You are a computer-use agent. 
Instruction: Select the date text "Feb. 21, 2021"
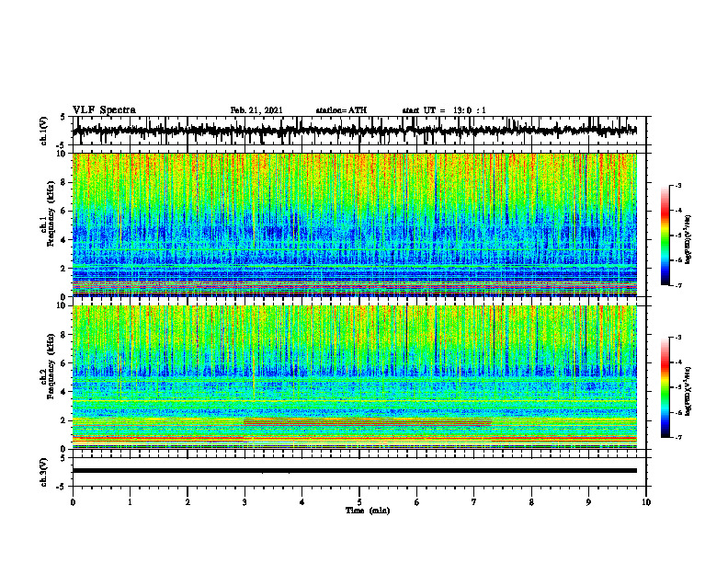coord(256,110)
